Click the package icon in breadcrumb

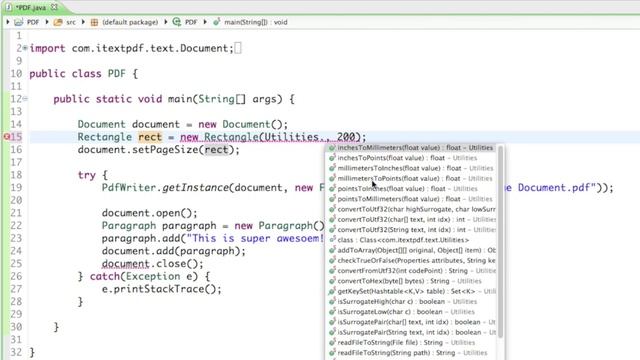(x=94, y=22)
